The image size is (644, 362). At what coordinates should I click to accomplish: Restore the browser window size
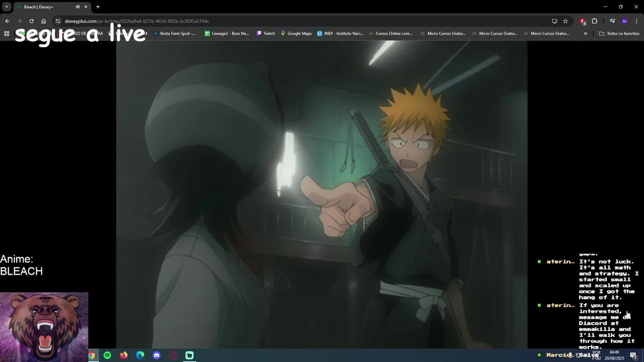pyautogui.click(x=620, y=7)
